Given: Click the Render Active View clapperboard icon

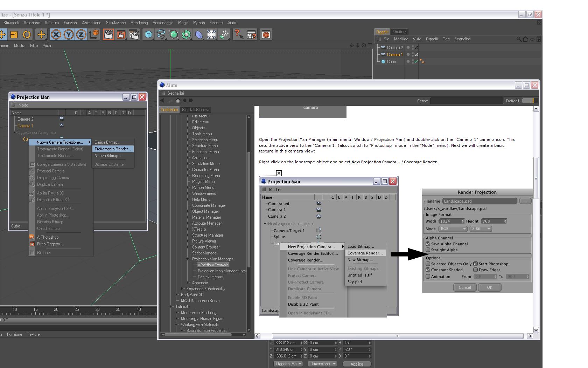Looking at the screenshot, I should click(108, 34).
